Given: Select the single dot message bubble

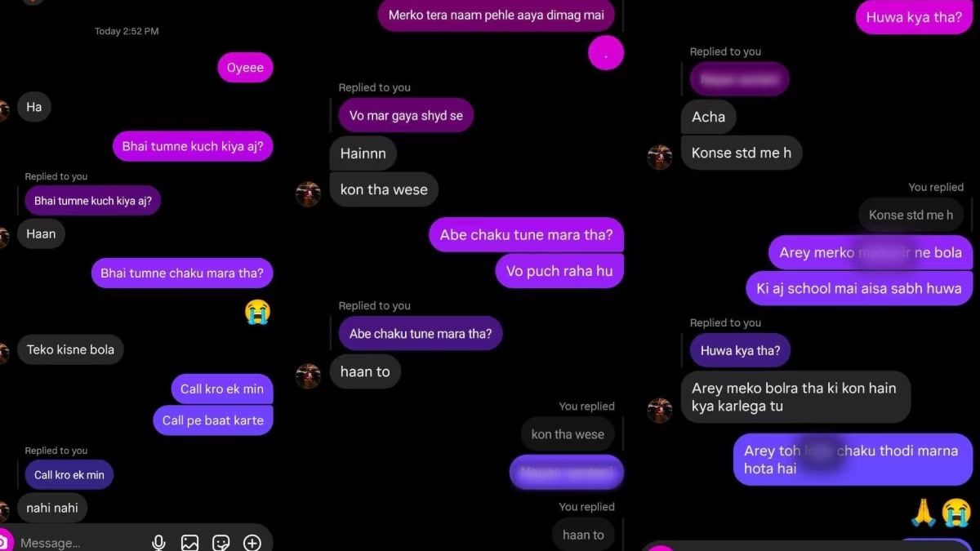Looking at the screenshot, I should tap(606, 53).
